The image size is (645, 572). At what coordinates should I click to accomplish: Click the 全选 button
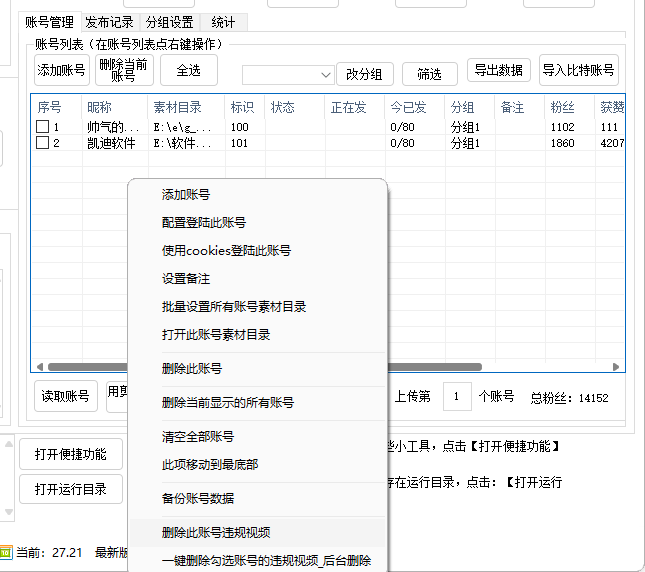click(188, 70)
